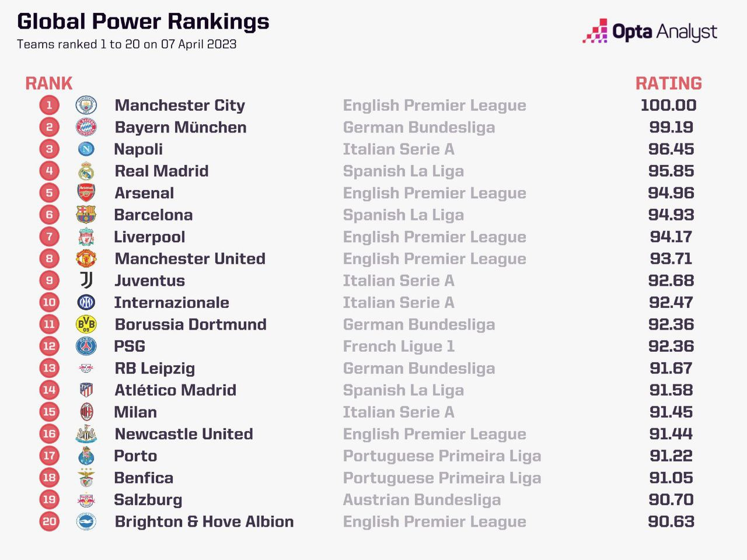747x560 pixels.
Task: Click the RANK column header
Action: pyautogui.click(x=49, y=83)
